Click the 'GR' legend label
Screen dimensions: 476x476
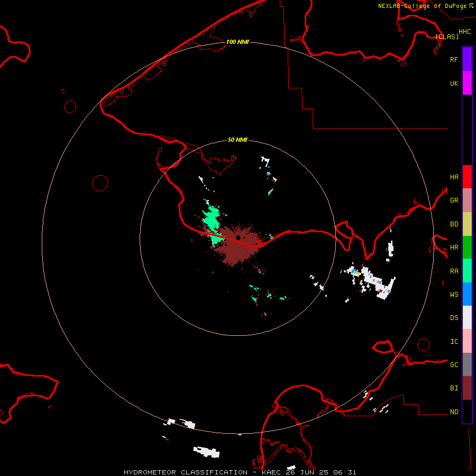pos(454,200)
